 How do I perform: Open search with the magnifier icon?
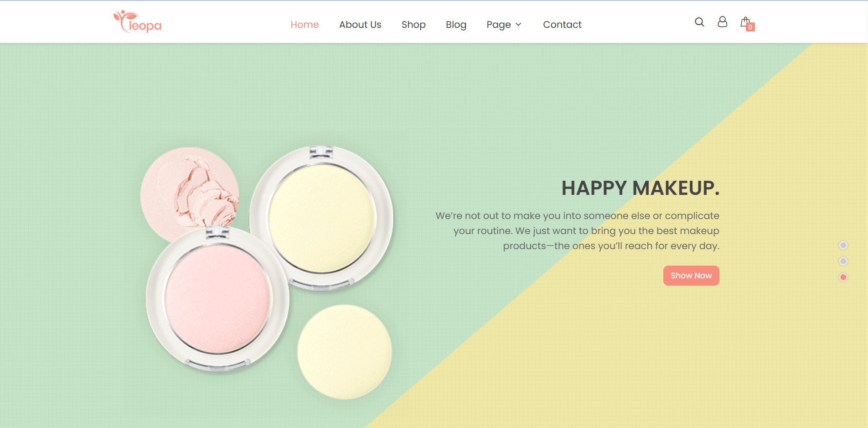pyautogui.click(x=699, y=22)
